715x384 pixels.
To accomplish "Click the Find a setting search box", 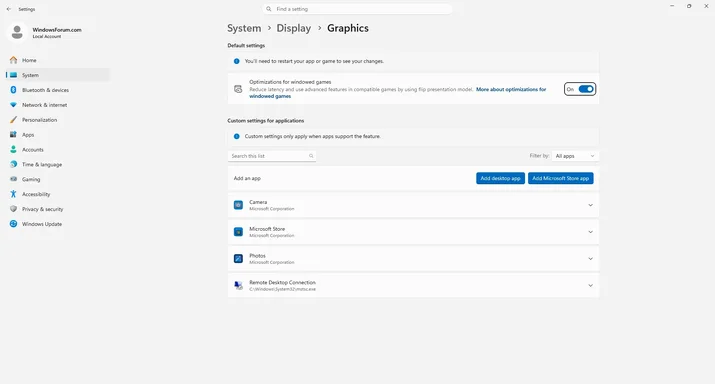I will click(x=358, y=9).
